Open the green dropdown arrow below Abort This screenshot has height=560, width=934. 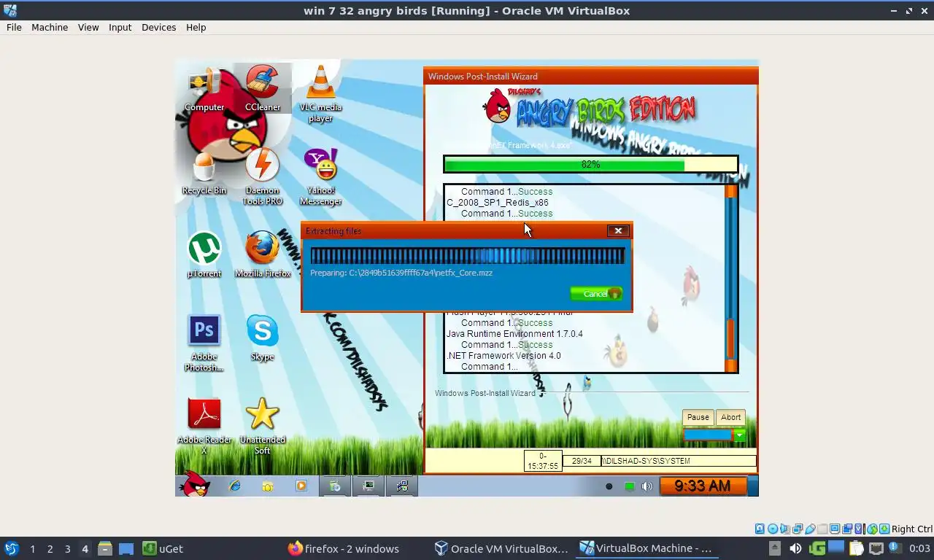pyautogui.click(x=740, y=435)
